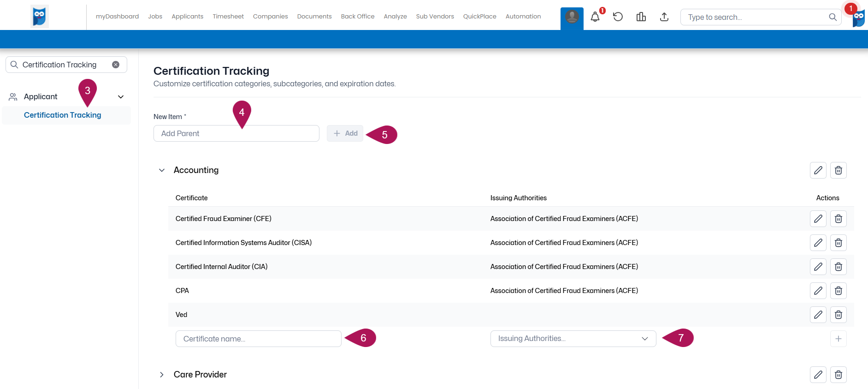Delete the Certified Fraud Examiner (CFE) row
This screenshot has height=389, width=868.
pyautogui.click(x=838, y=219)
